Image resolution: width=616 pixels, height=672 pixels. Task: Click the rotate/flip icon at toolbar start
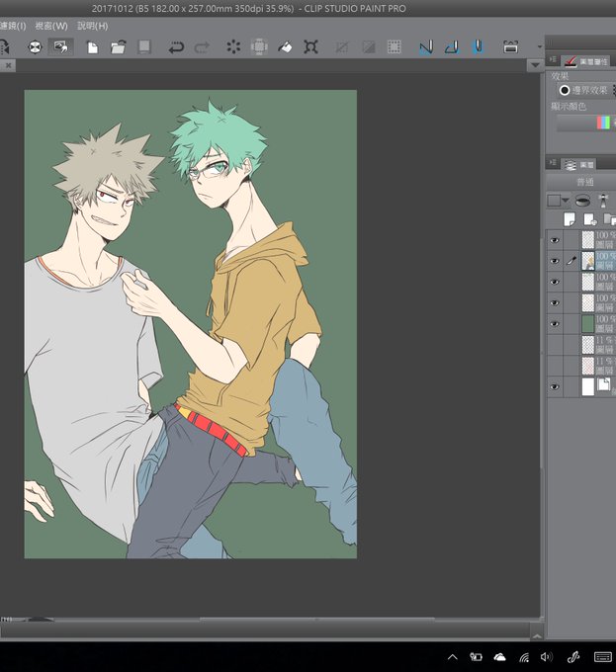[x=4, y=46]
